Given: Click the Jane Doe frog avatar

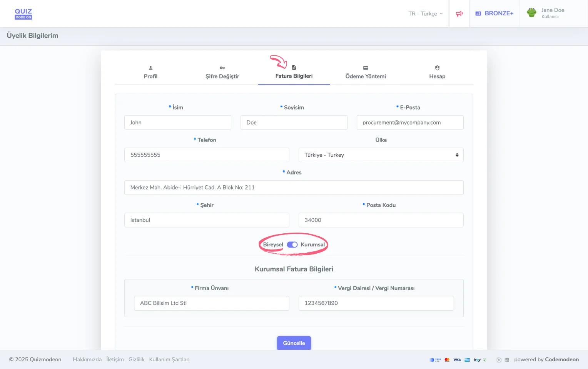Looking at the screenshot, I should click(x=532, y=13).
